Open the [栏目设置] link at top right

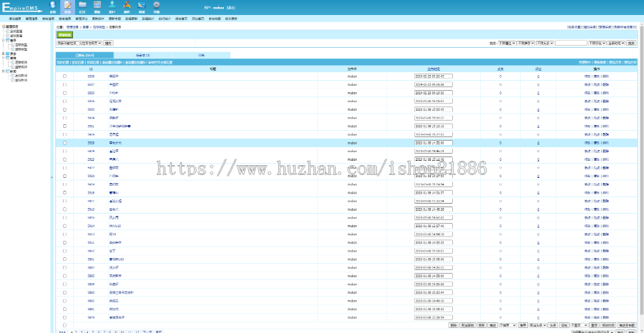pyautogui.click(x=574, y=26)
